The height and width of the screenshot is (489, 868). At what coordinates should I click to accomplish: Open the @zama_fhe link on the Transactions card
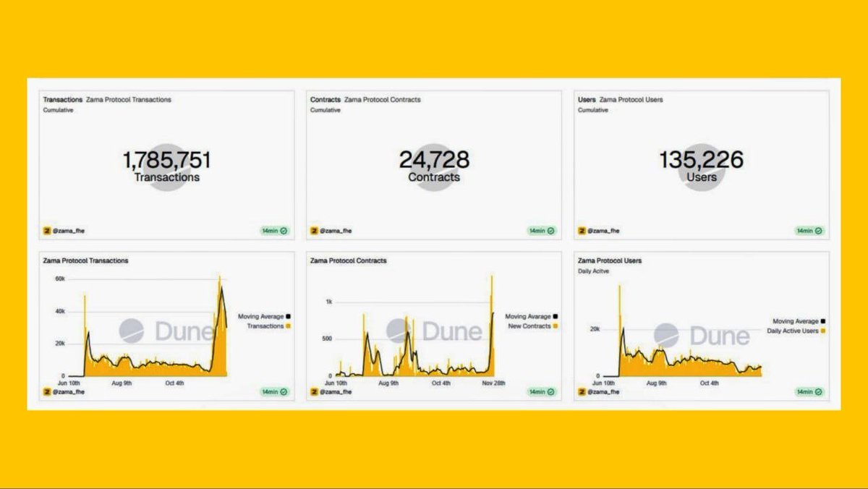(69, 231)
